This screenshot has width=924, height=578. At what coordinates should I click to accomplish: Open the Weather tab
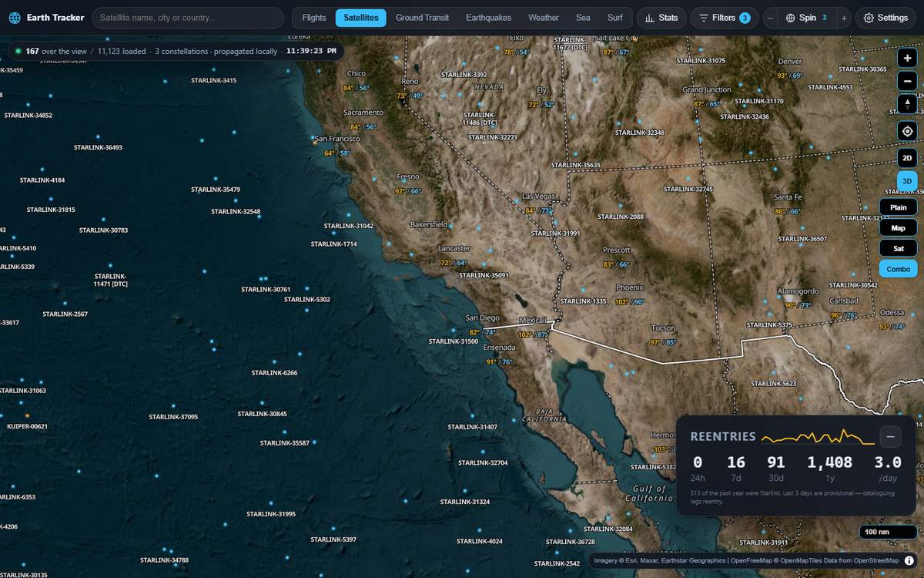[x=544, y=18]
